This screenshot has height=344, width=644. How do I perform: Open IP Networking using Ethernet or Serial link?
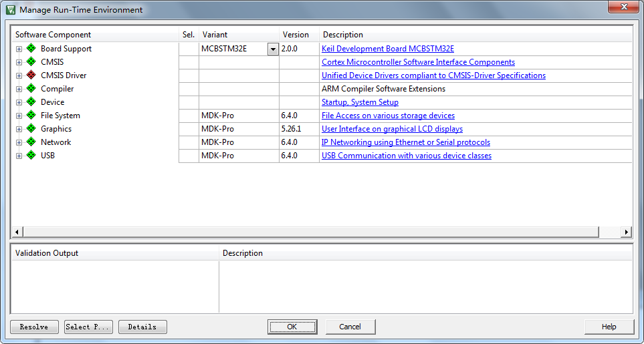pyautogui.click(x=406, y=142)
